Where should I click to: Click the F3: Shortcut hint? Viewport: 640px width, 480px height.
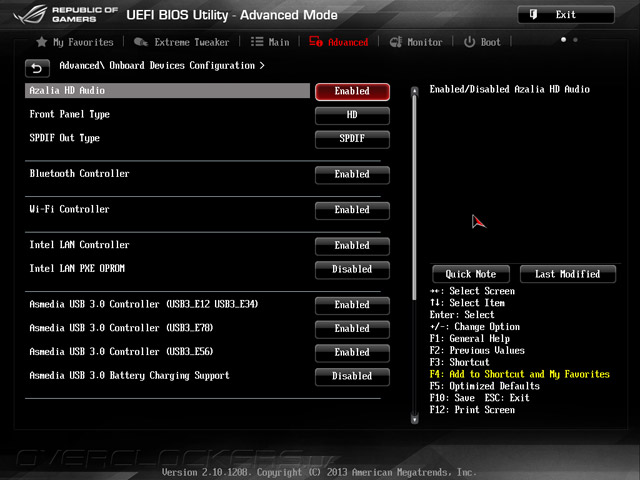(x=460, y=362)
